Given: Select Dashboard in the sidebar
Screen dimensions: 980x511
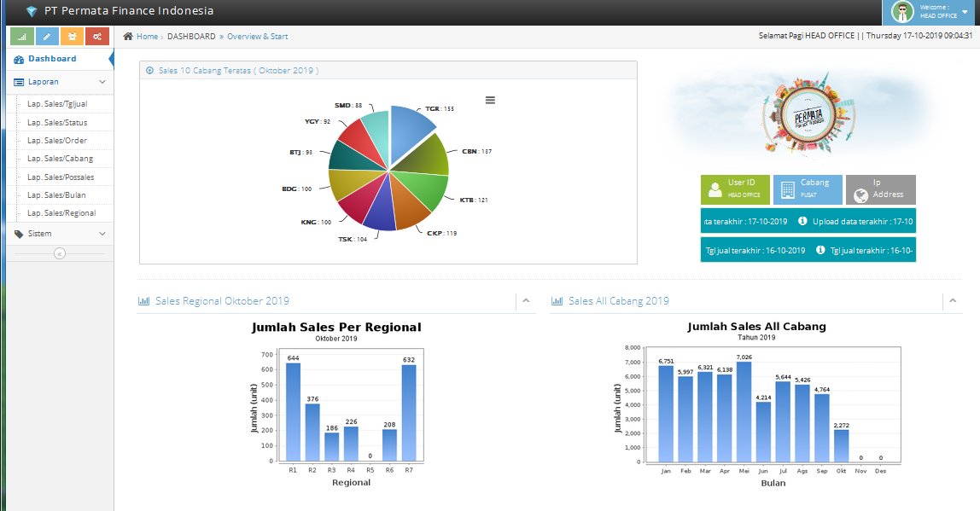Looking at the screenshot, I should pos(52,59).
